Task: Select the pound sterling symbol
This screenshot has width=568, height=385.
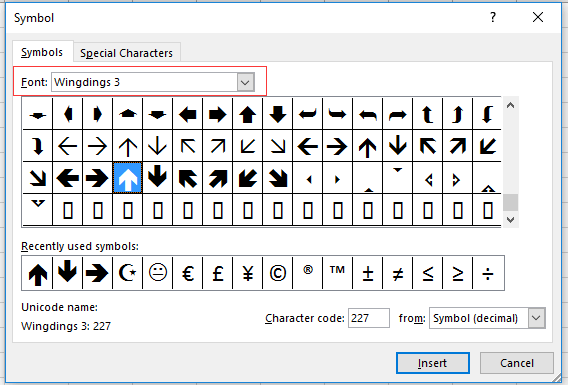Action: point(218,273)
